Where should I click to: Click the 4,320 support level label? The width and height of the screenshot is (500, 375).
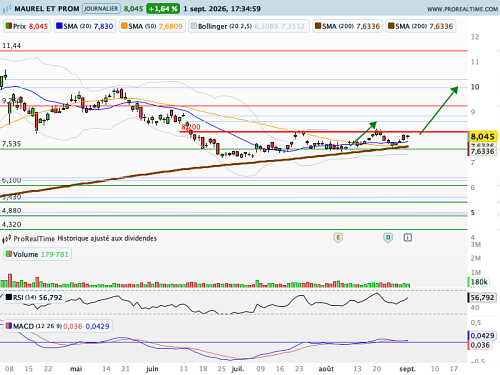point(11,224)
